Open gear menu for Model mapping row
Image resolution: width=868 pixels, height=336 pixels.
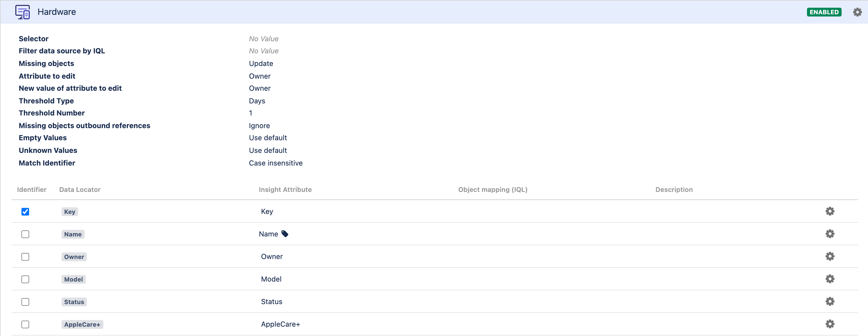(830, 279)
